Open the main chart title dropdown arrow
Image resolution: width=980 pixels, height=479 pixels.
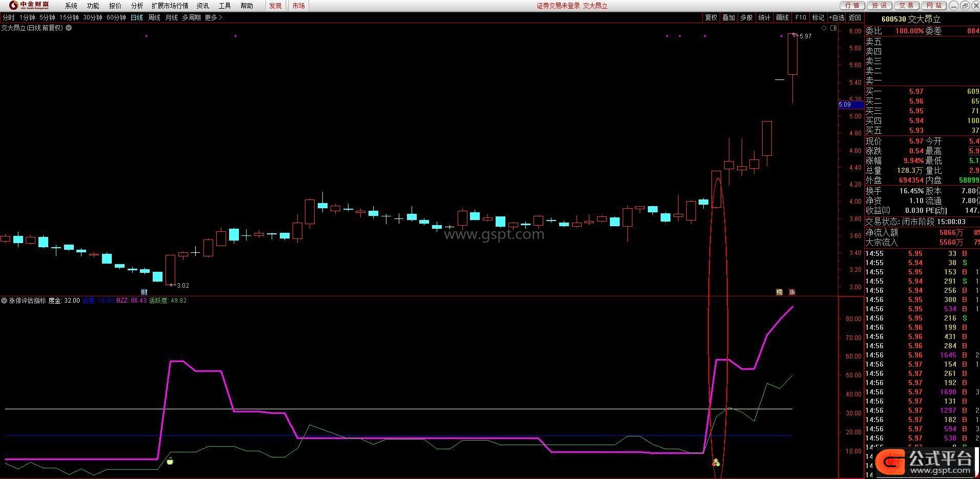[x=69, y=28]
